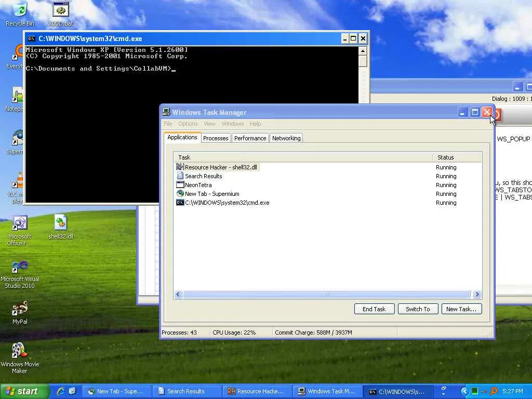Image resolution: width=532 pixels, height=399 pixels.
Task: Expand hidden tray icons arrow
Action: (464, 391)
